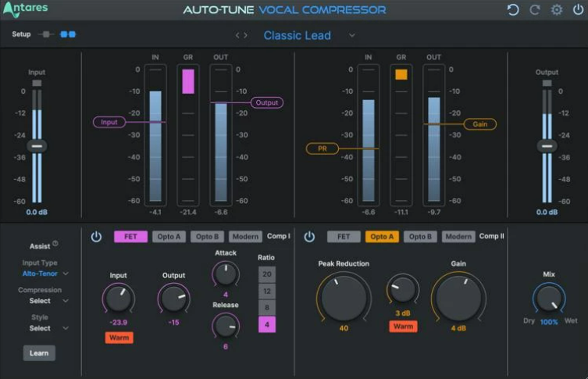Switch Comp II to Modern mode
The height and width of the screenshot is (379, 588).
tap(458, 237)
